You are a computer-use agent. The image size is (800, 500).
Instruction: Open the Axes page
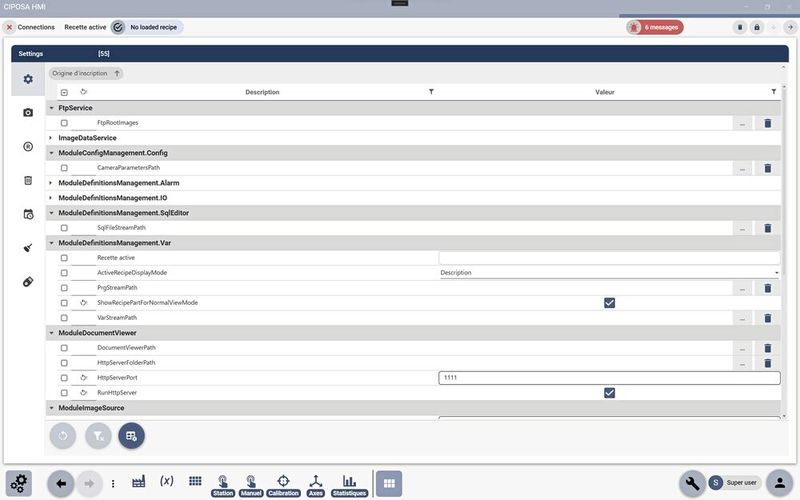(x=316, y=485)
